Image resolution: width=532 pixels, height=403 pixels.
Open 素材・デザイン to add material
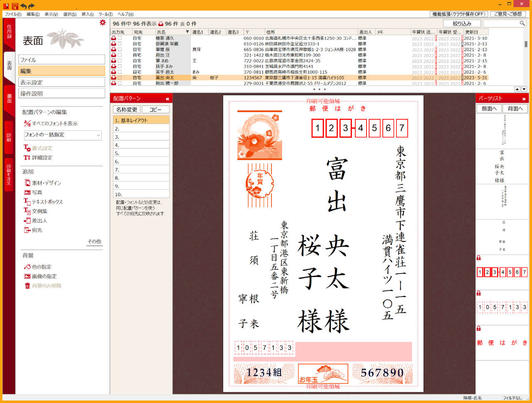(x=46, y=183)
